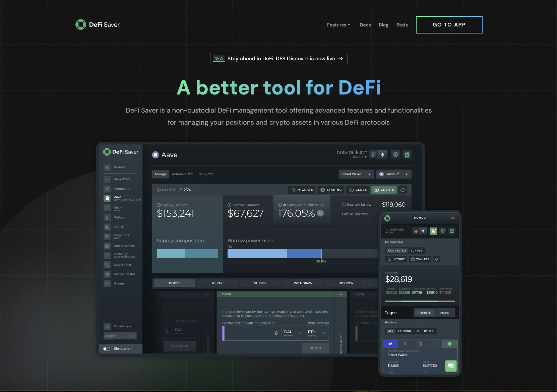The height and width of the screenshot is (392, 557).
Task: Click the Ethereum network icon beside notvitalik.eth
Action: pos(383,154)
